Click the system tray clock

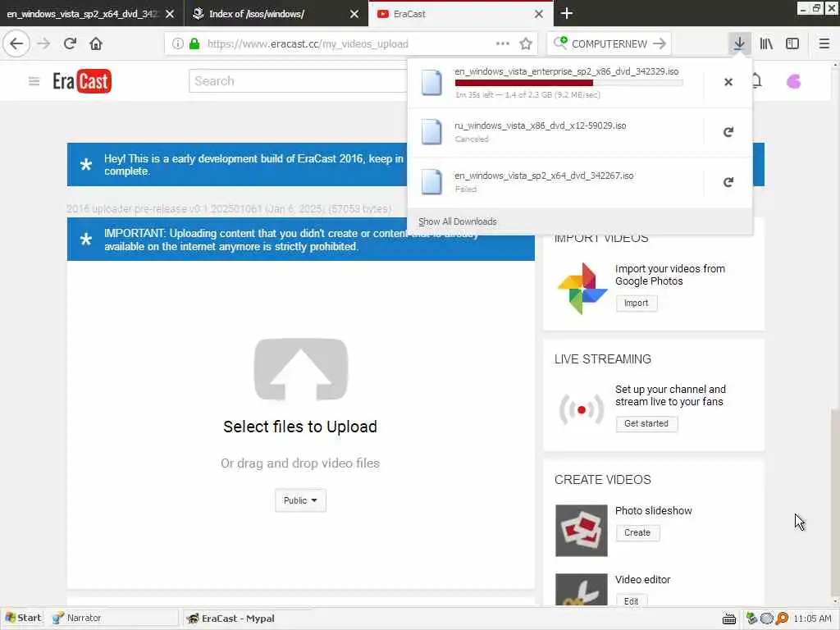(x=812, y=619)
